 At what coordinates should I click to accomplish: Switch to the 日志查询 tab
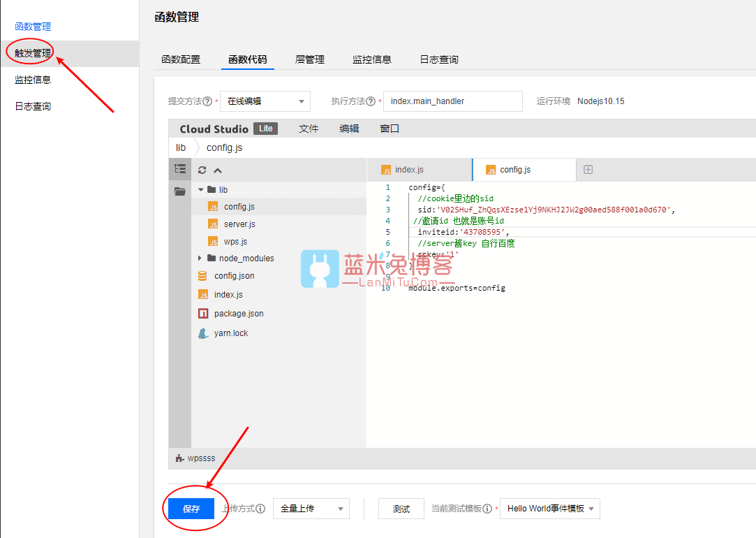point(439,59)
